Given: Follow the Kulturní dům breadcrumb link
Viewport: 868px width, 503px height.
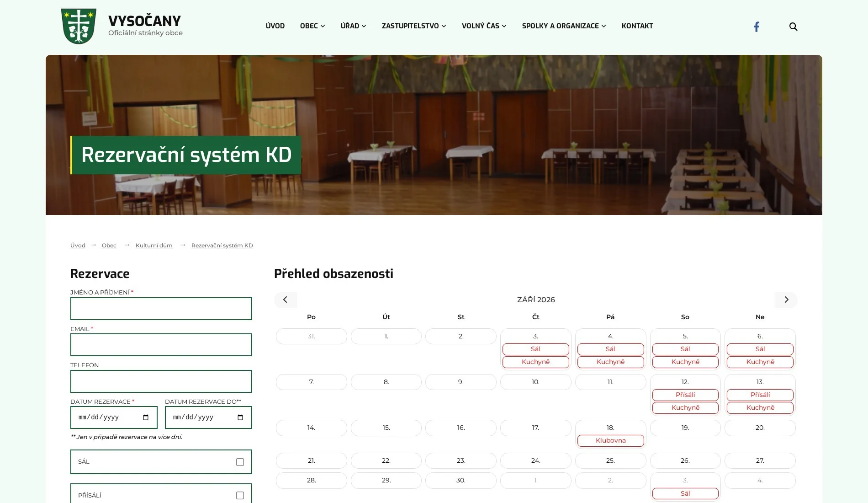Looking at the screenshot, I should (154, 246).
